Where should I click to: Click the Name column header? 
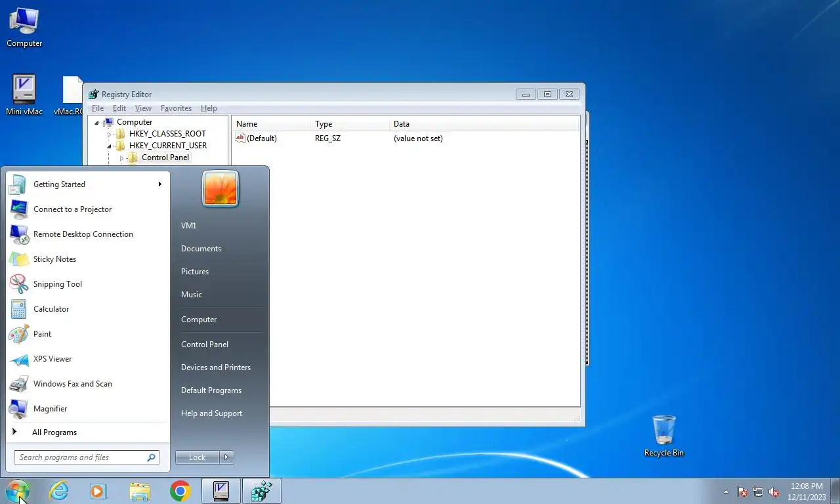click(271, 124)
